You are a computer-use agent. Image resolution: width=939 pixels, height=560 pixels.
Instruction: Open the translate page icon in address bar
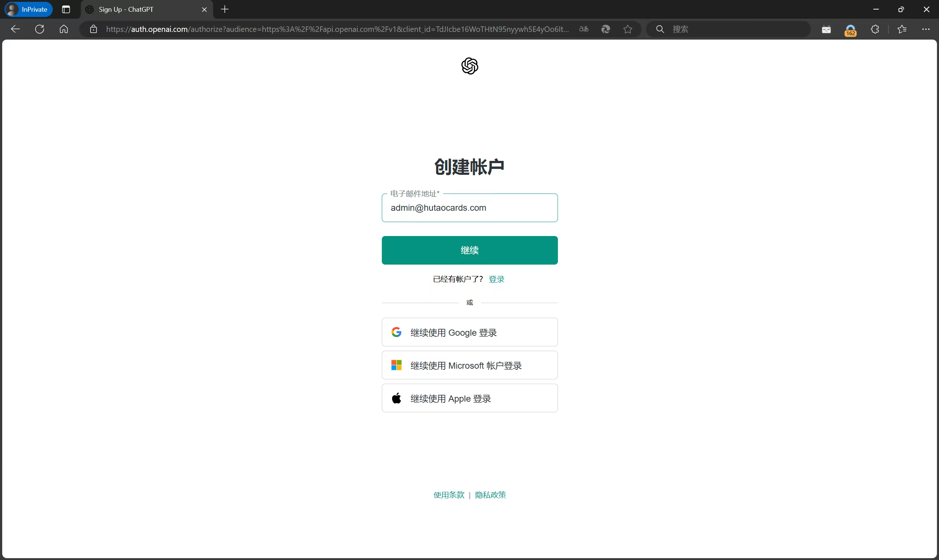click(583, 29)
